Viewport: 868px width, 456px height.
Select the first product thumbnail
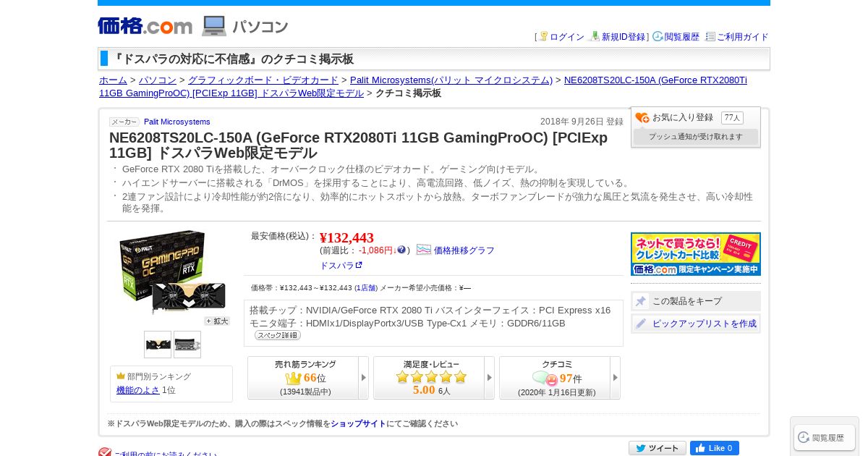(158, 345)
